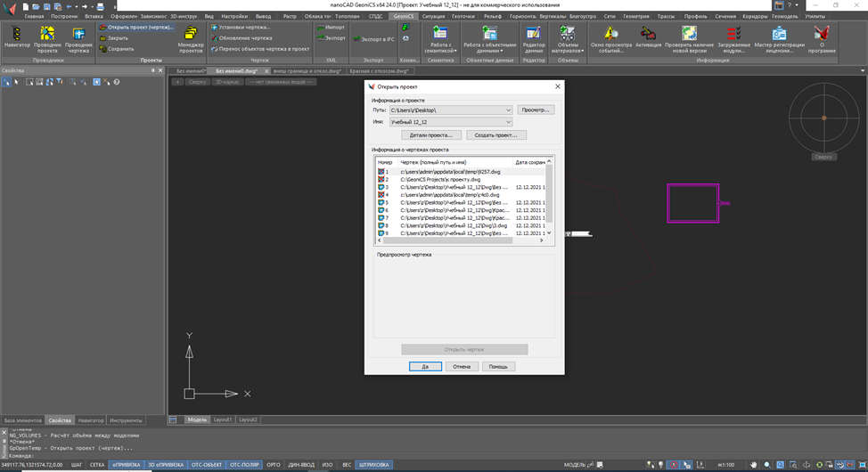Toggle ОРТО mode
Viewport: 868px width, 472px height.
point(274,465)
